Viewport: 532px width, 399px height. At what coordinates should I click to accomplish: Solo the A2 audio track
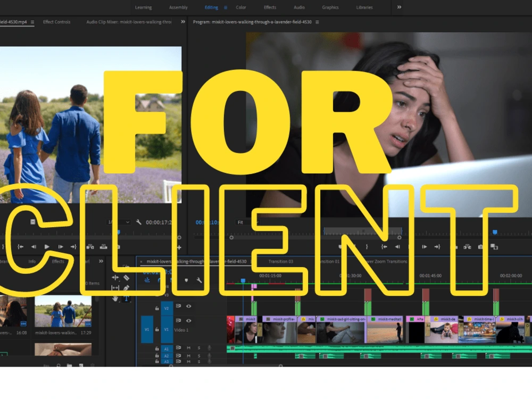(x=199, y=356)
